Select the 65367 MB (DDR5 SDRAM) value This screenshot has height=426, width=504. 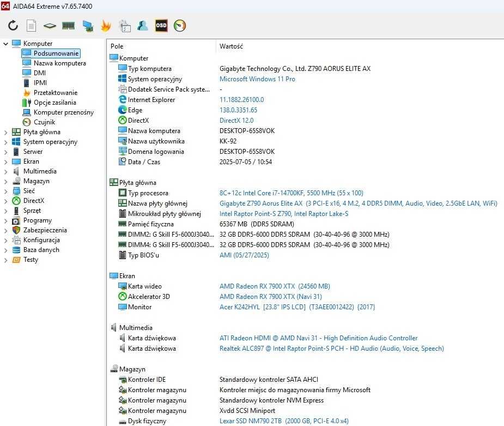coord(257,224)
